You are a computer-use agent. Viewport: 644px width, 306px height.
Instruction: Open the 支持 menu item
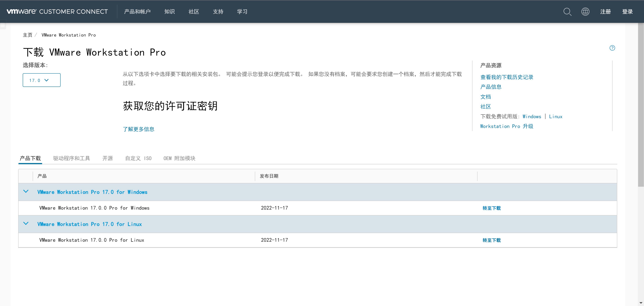point(218,11)
